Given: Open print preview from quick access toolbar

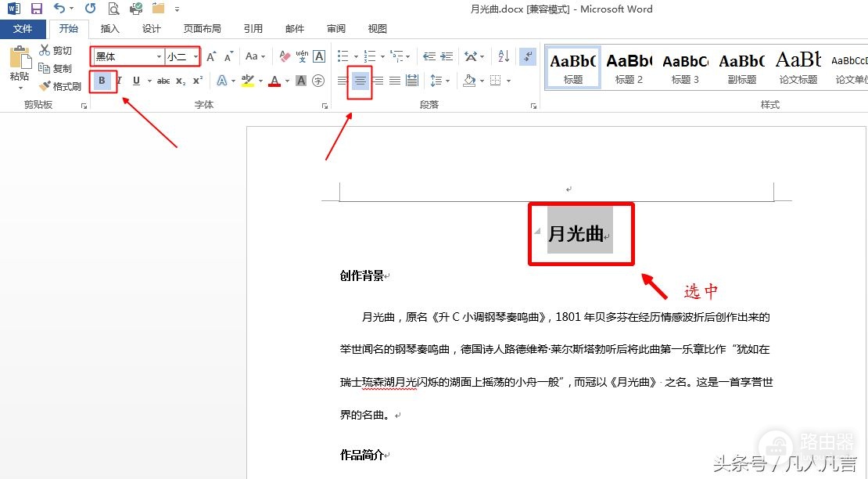Looking at the screenshot, I should (x=113, y=9).
